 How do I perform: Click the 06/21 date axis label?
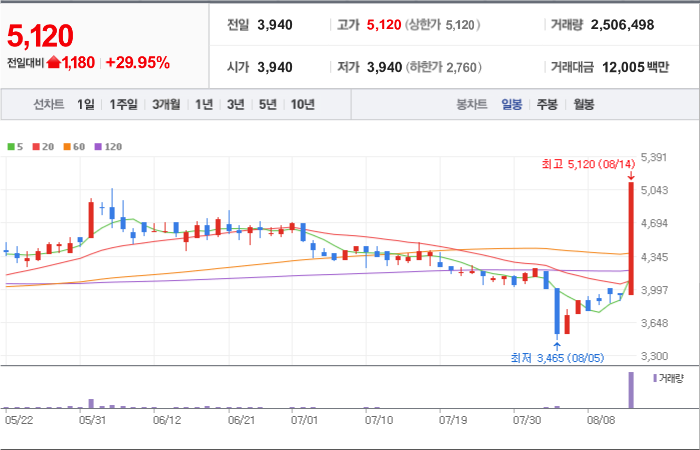(x=241, y=420)
